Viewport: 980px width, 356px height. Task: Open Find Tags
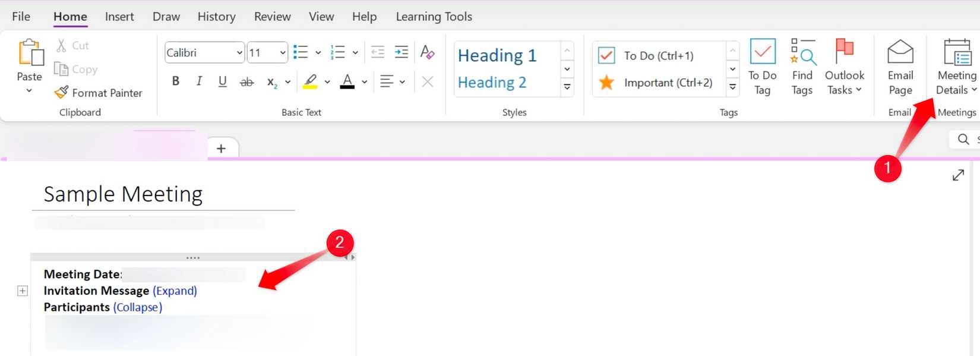802,67
